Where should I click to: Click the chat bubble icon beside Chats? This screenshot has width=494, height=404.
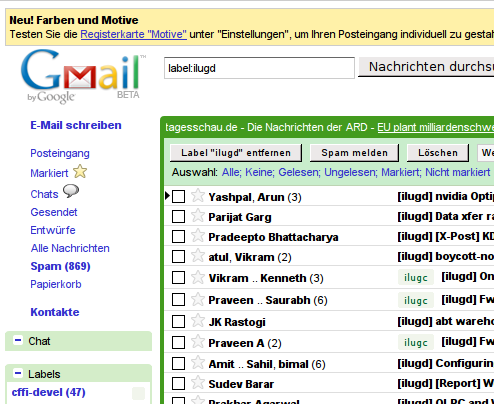click(x=71, y=191)
